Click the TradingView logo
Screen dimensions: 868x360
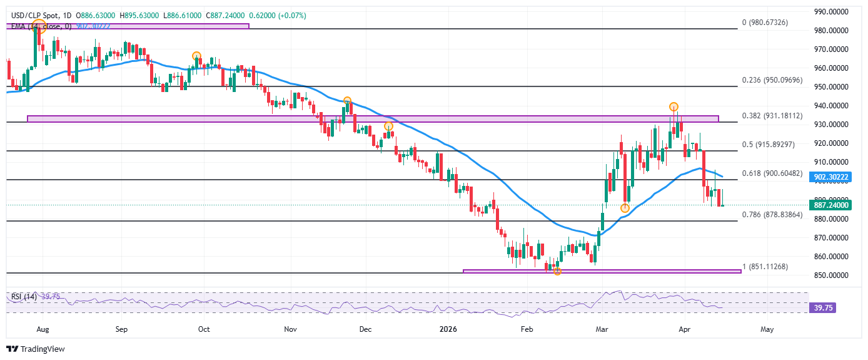[36, 349]
